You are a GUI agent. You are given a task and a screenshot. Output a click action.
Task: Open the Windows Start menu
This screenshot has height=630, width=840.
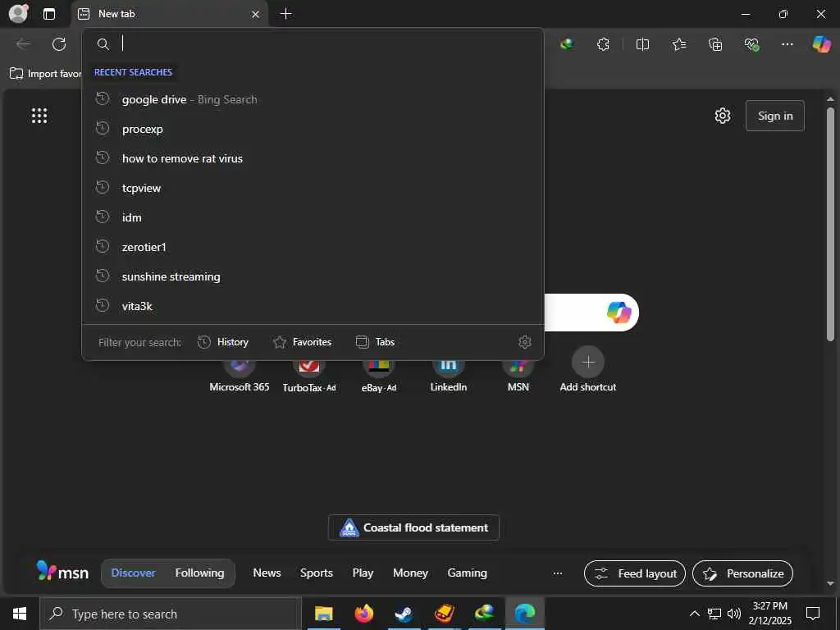click(20, 614)
